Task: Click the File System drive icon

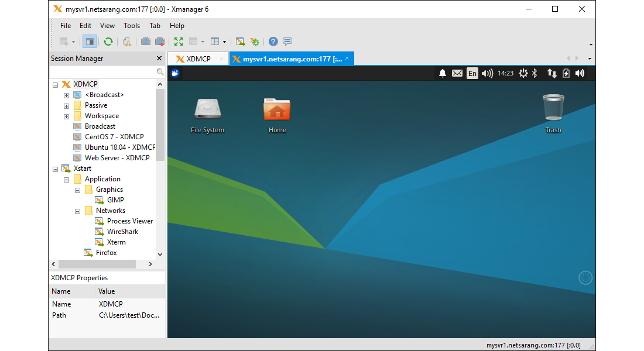Action: [x=207, y=110]
